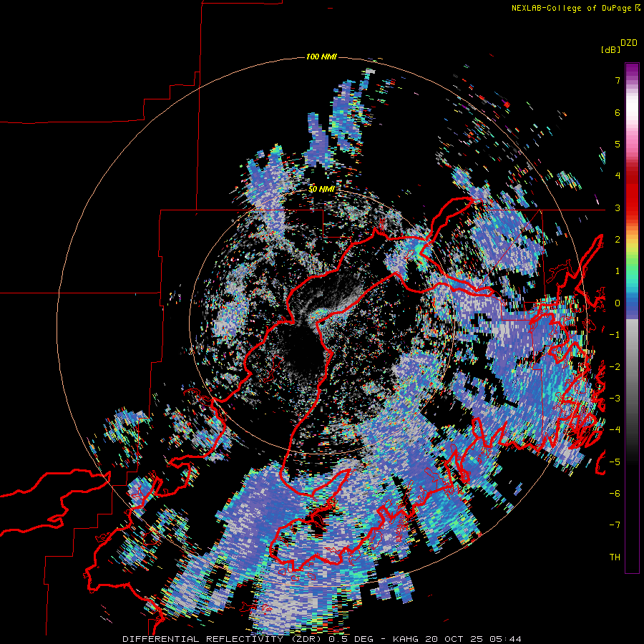
Task: Click the 50 NMI range ring label
Action: click(x=321, y=190)
